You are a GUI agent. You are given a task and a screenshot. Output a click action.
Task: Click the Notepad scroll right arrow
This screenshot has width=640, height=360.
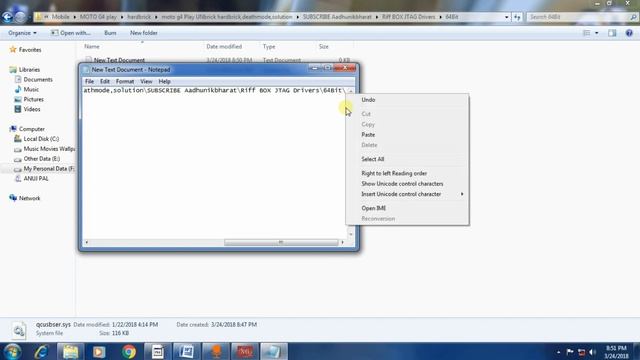click(x=342, y=242)
